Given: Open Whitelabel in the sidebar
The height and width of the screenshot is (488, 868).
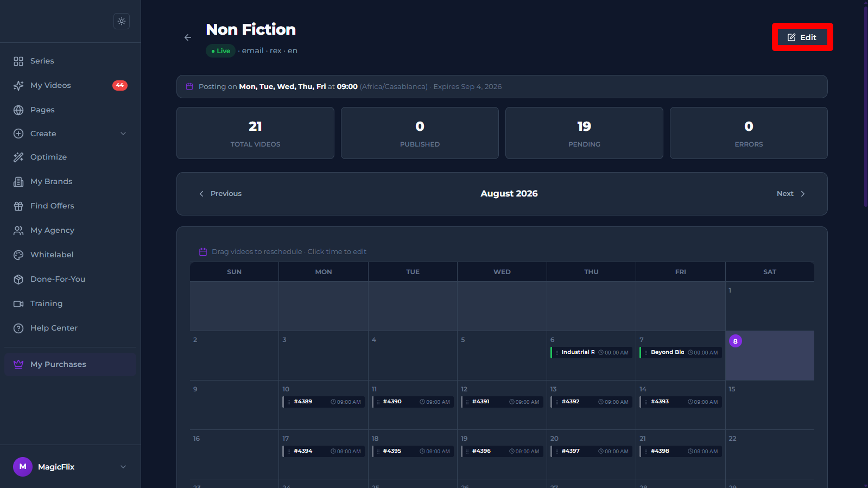Looking at the screenshot, I should click(70, 255).
